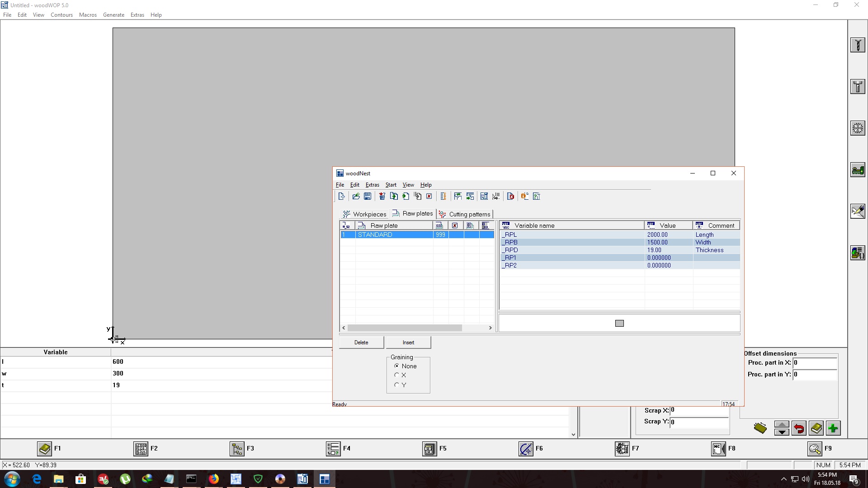
Task: Click the saw blade icon in woodWOP sidebar
Action: [x=858, y=128]
